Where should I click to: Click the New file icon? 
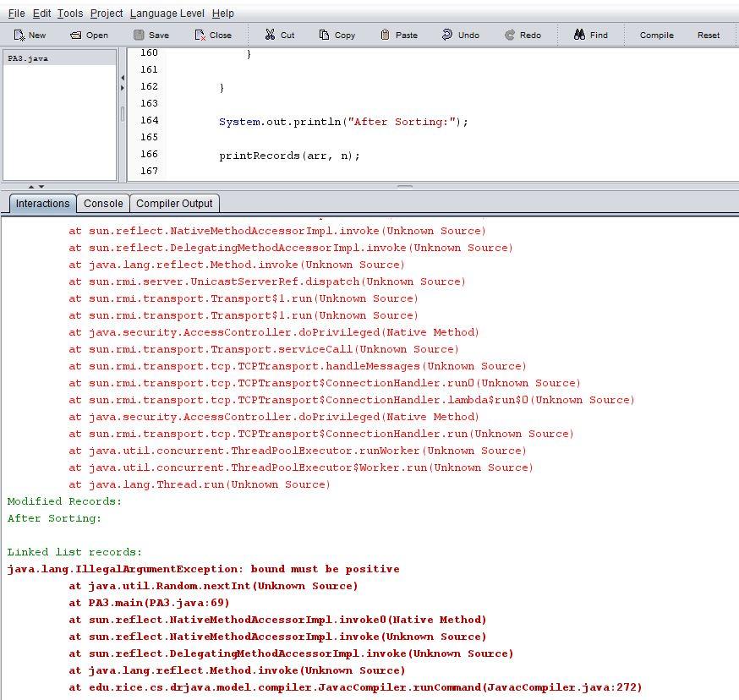click(19, 35)
